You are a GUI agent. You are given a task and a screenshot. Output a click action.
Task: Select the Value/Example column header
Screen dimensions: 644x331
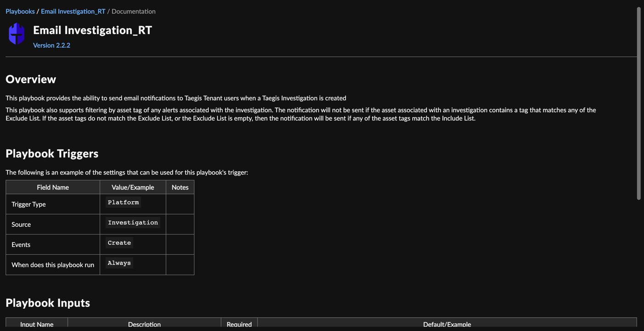tap(133, 187)
